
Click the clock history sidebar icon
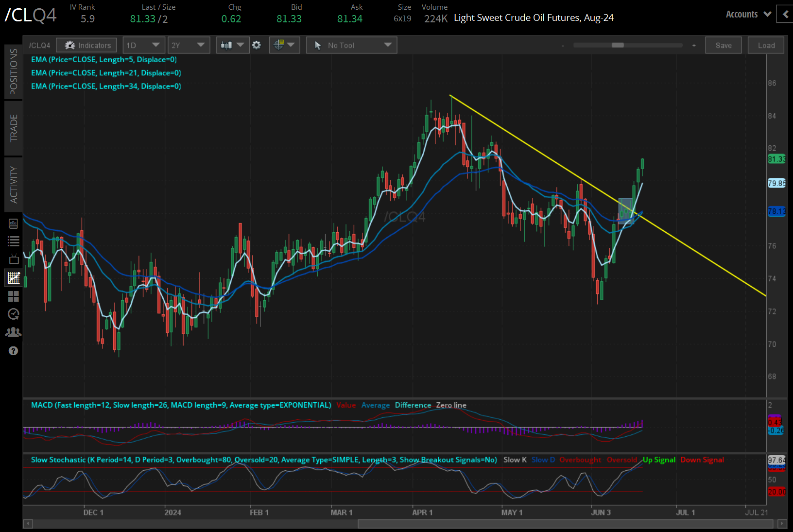click(13, 314)
